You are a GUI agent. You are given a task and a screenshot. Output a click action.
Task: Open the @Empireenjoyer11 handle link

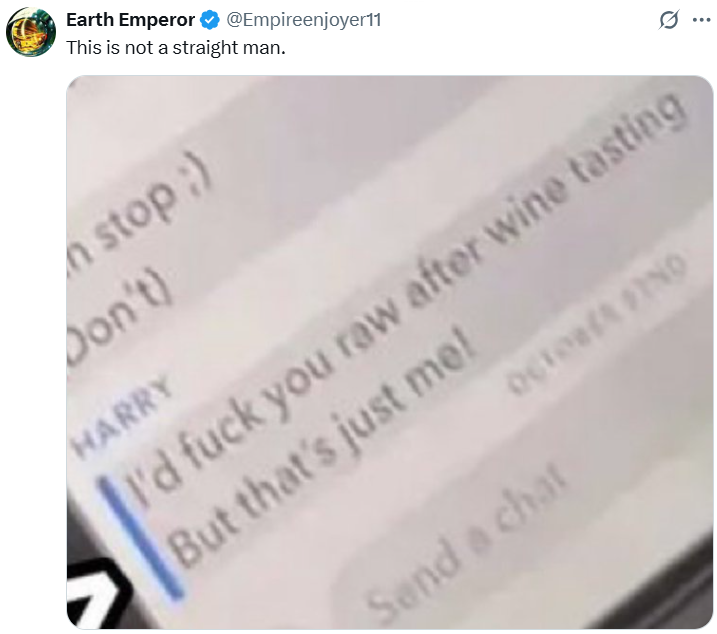click(x=303, y=20)
